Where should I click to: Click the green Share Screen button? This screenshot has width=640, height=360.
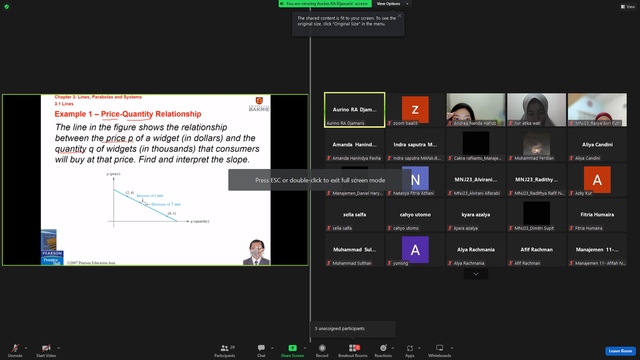tap(292, 350)
